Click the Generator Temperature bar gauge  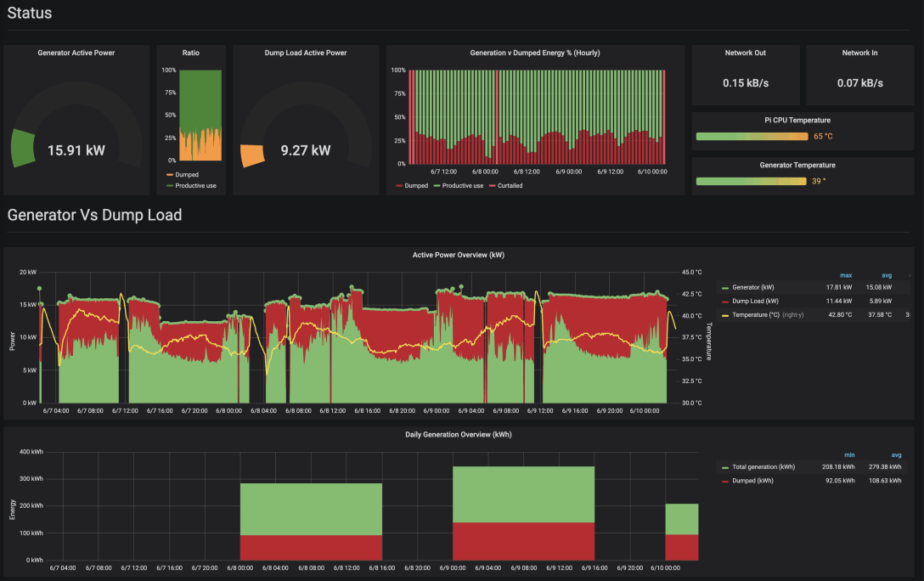(751, 182)
